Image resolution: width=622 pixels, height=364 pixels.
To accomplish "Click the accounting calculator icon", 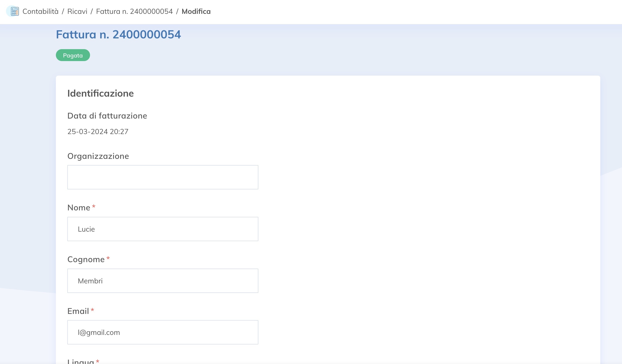I will pyautogui.click(x=15, y=11).
